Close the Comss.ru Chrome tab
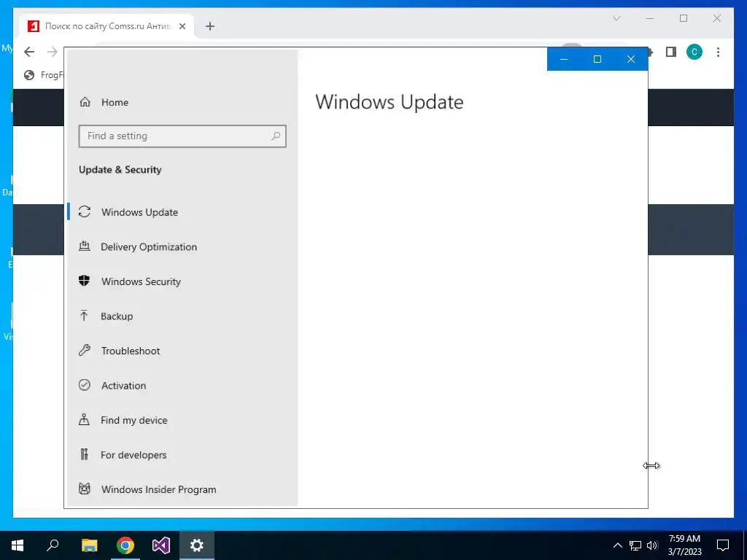The width and height of the screenshot is (747, 560). [182, 26]
